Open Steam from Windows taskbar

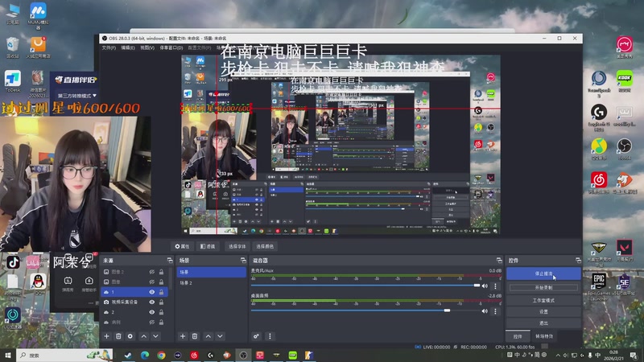[128, 355]
